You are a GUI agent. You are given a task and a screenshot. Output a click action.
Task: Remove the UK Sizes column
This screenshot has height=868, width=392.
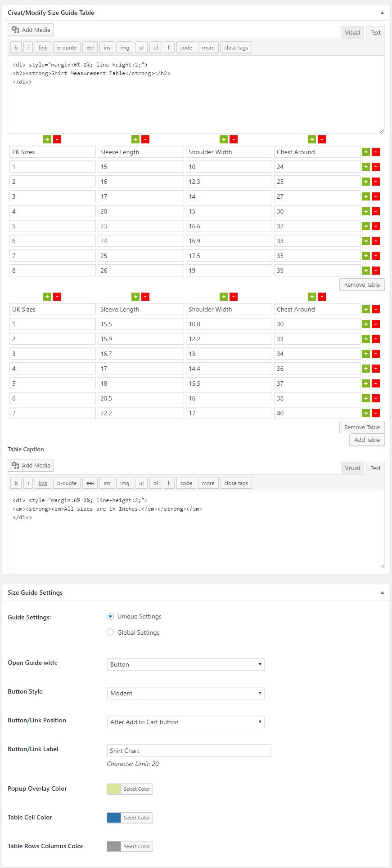[x=57, y=297]
